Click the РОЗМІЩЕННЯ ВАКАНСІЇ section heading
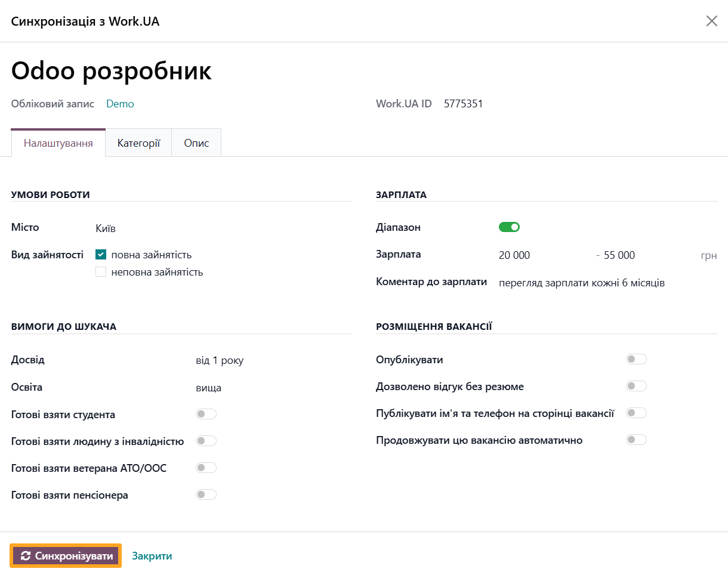728x578 pixels. tap(434, 326)
